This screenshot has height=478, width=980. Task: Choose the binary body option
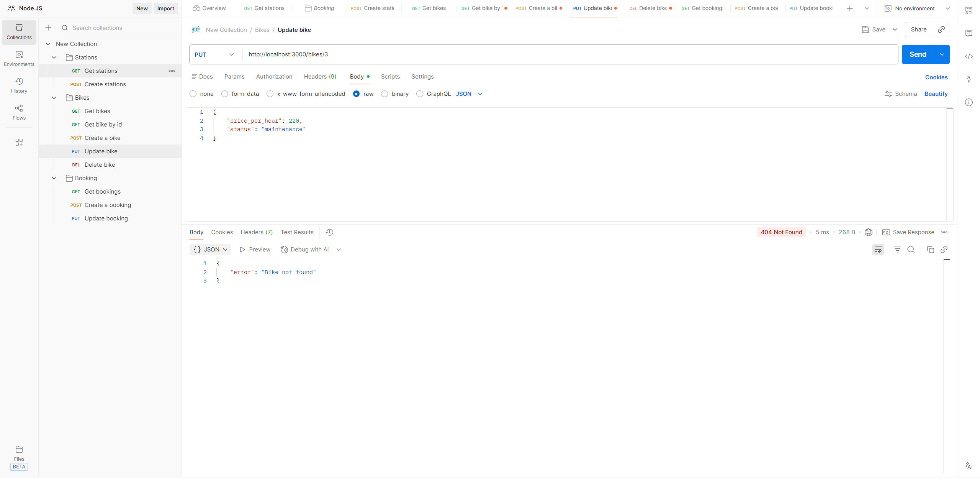point(384,94)
